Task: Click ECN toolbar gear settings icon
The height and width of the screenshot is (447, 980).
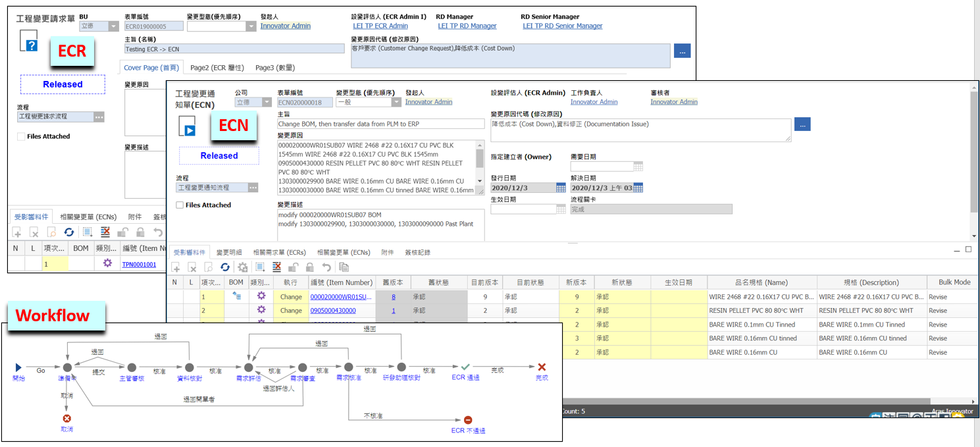Action: click(x=243, y=267)
